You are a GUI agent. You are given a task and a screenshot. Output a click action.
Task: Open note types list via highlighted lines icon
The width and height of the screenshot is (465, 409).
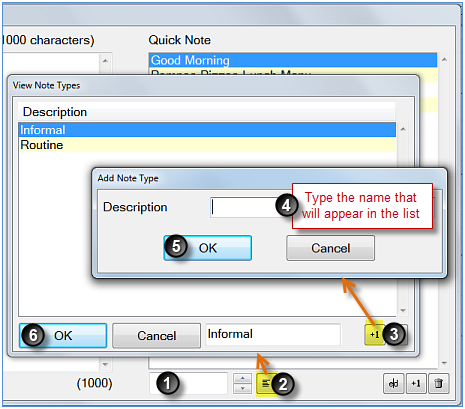pos(266,384)
